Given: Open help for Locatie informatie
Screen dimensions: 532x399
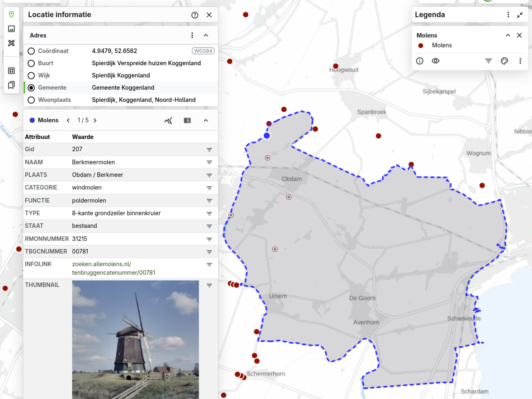Looking at the screenshot, I should click(195, 15).
